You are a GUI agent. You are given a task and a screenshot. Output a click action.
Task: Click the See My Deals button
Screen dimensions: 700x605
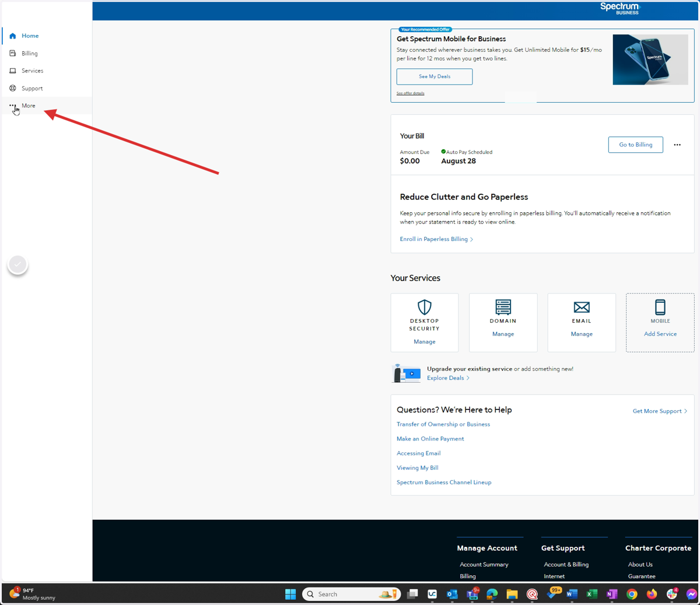pyautogui.click(x=435, y=76)
